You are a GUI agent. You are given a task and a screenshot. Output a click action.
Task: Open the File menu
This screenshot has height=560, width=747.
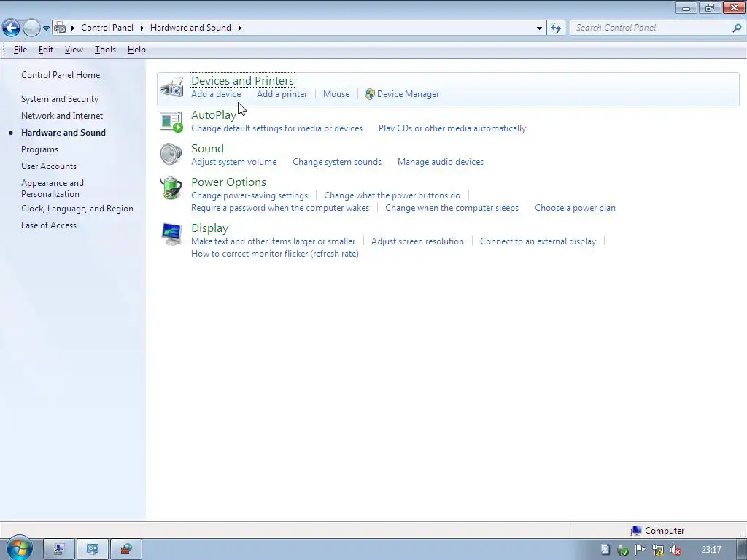tap(20, 50)
